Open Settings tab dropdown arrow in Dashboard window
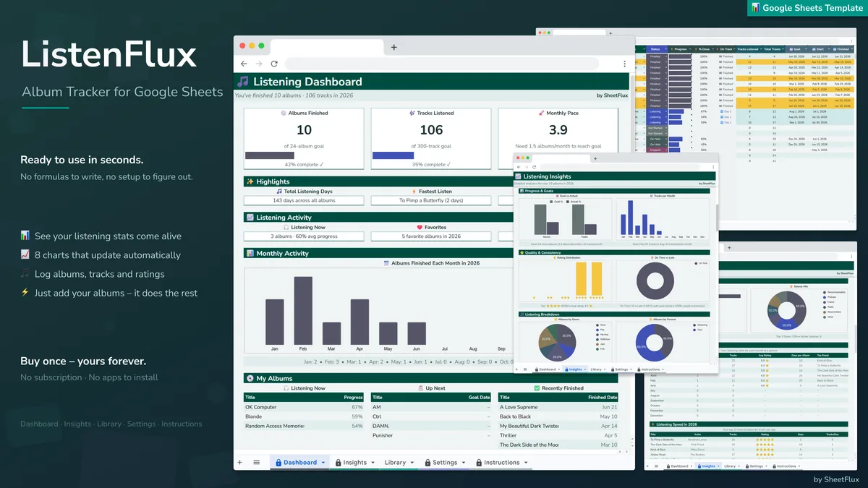The height and width of the screenshot is (488, 868). 463,463
